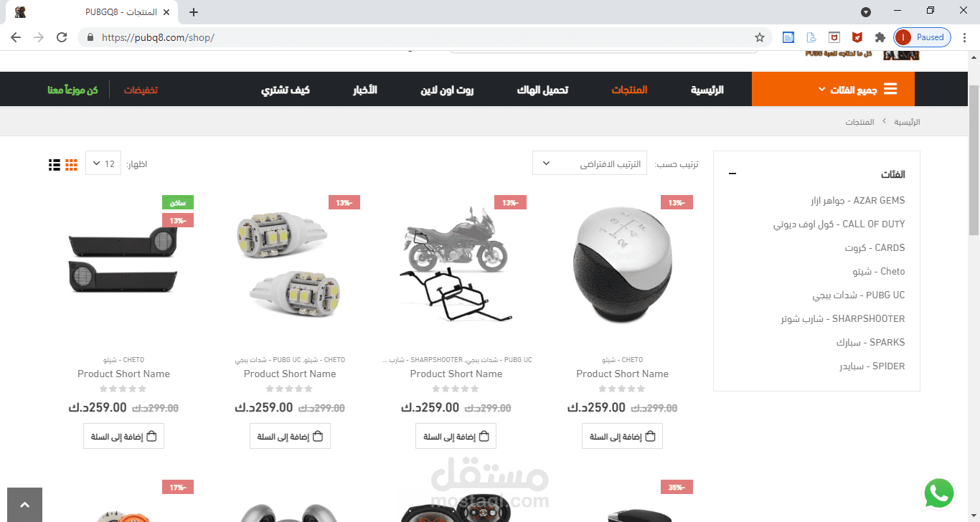Reload the page in browser toolbar
980x522 pixels.
pyautogui.click(x=62, y=37)
